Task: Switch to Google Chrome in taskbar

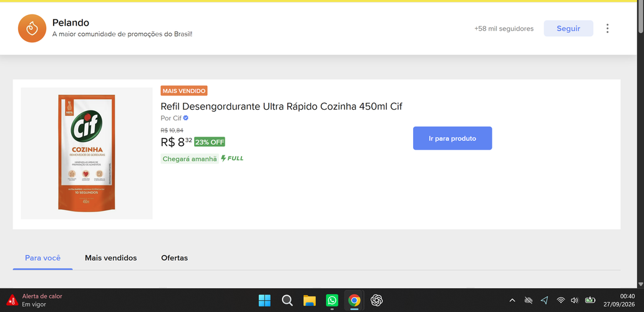Action: tap(354, 301)
